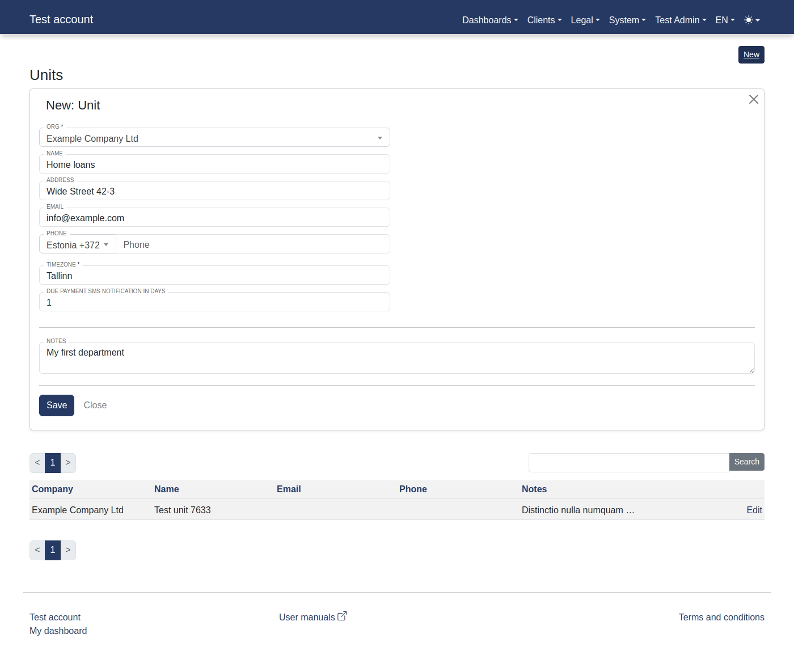Toggle the light/dark theme sun icon
Image resolution: width=794 pixels, height=672 pixels.
coord(749,19)
